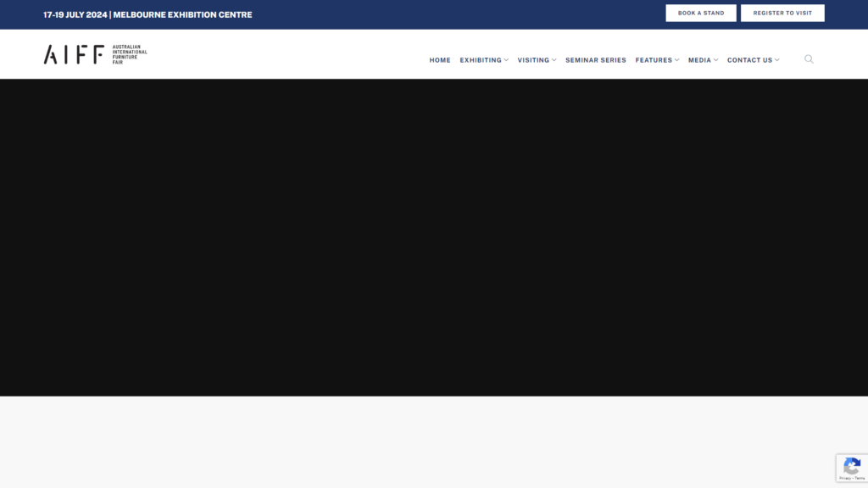Expand the Contact Us dropdown chevron
868x488 pixels.
(776, 60)
